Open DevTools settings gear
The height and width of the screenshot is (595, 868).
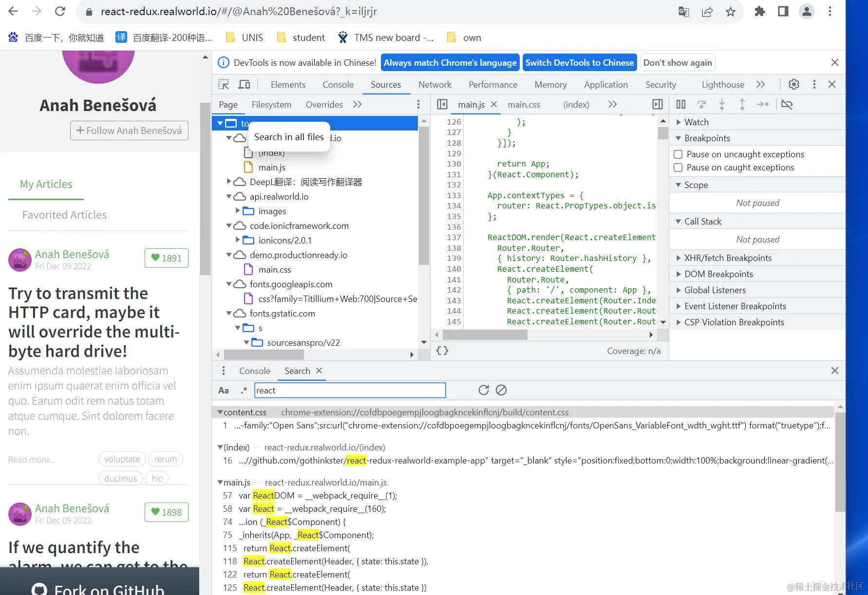793,85
